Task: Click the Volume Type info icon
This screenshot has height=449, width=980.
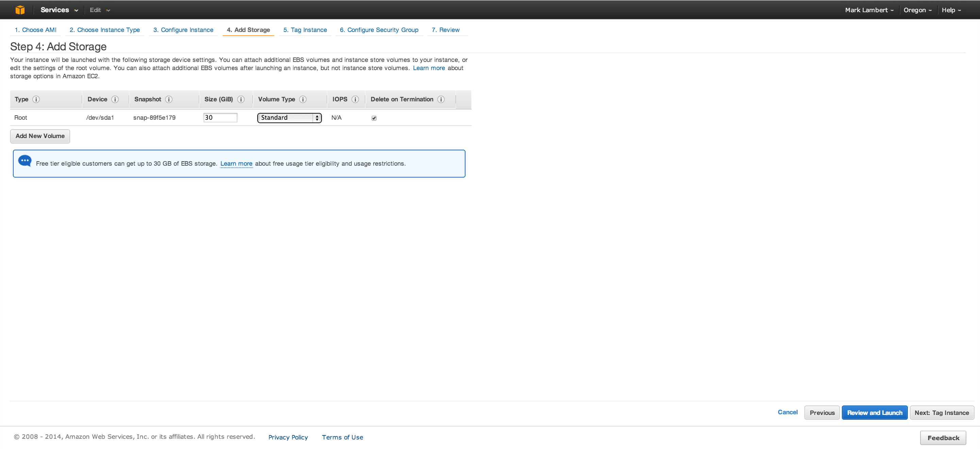Action: 303,99
